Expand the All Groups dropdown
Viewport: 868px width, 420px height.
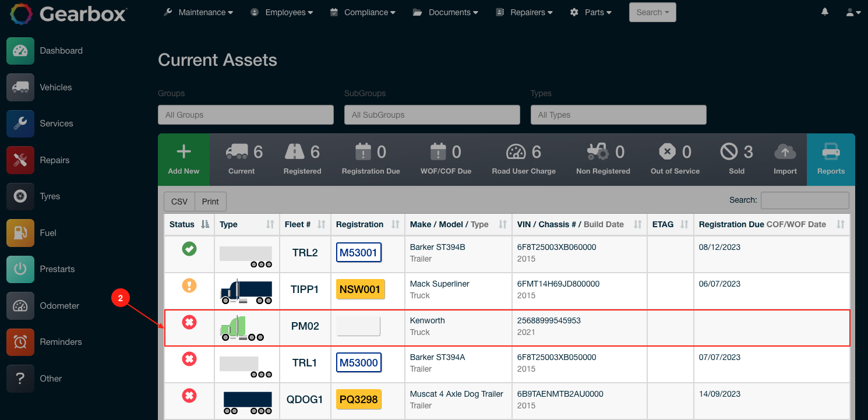(245, 115)
